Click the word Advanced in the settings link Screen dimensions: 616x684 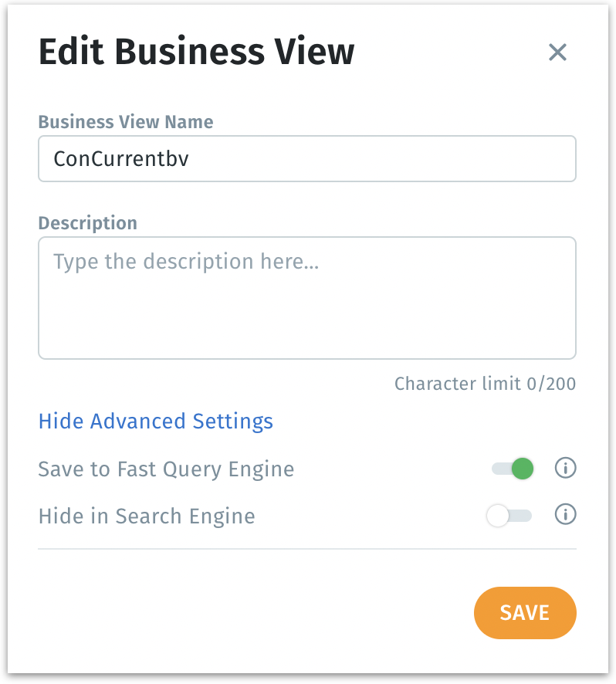(137, 422)
